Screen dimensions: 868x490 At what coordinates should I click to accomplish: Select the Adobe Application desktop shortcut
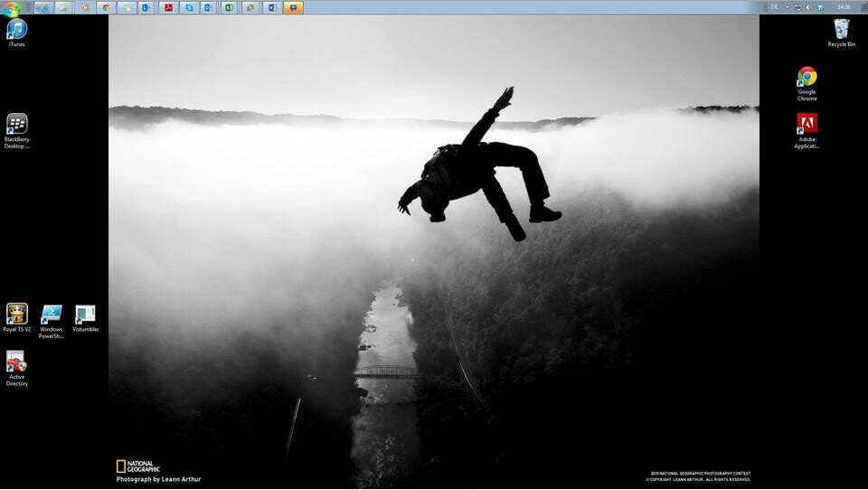coord(807,131)
